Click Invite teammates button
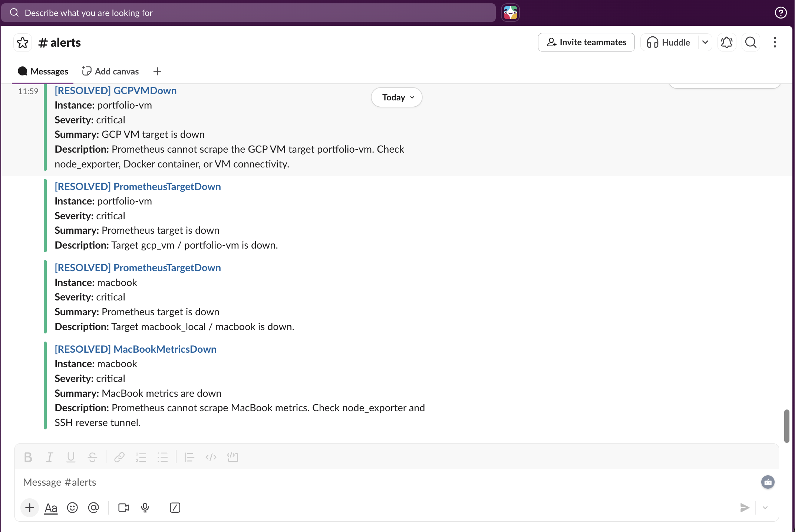The width and height of the screenshot is (795, 532). pos(586,42)
